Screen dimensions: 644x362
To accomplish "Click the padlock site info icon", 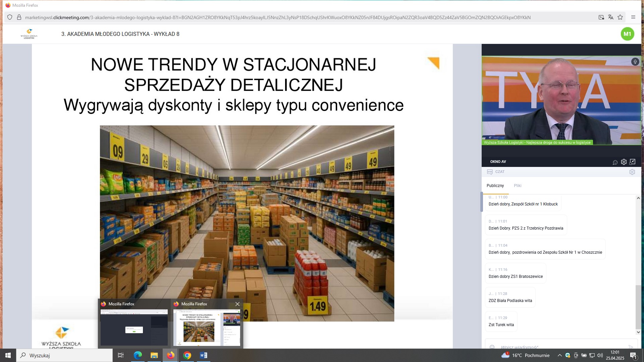I will point(19,17).
